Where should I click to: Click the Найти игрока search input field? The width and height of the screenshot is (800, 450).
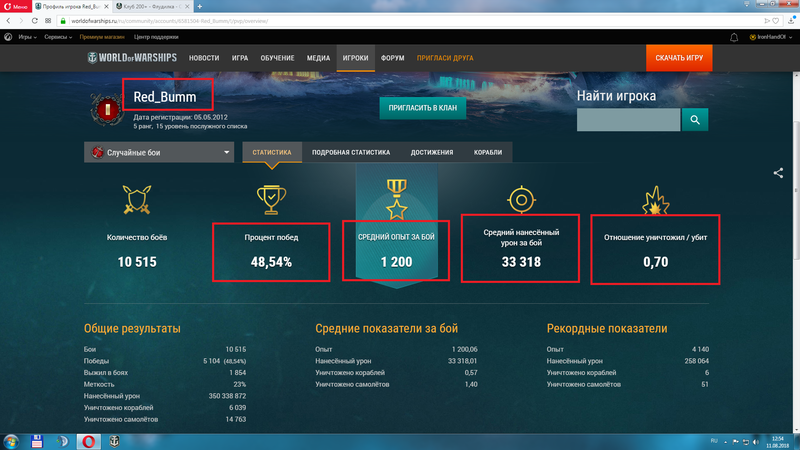point(629,120)
